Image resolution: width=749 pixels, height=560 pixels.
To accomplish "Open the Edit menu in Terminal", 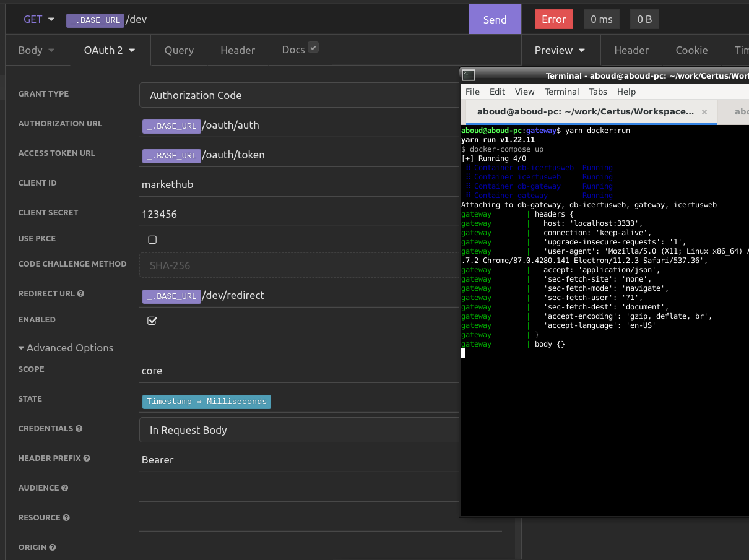I will click(x=497, y=92).
